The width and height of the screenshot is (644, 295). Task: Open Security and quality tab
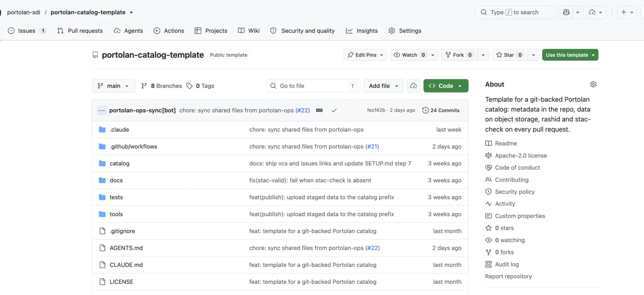302,31
